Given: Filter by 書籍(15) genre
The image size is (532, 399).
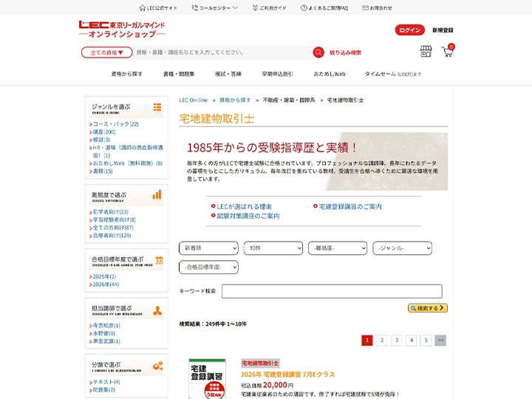Looking at the screenshot, I should [x=103, y=171].
